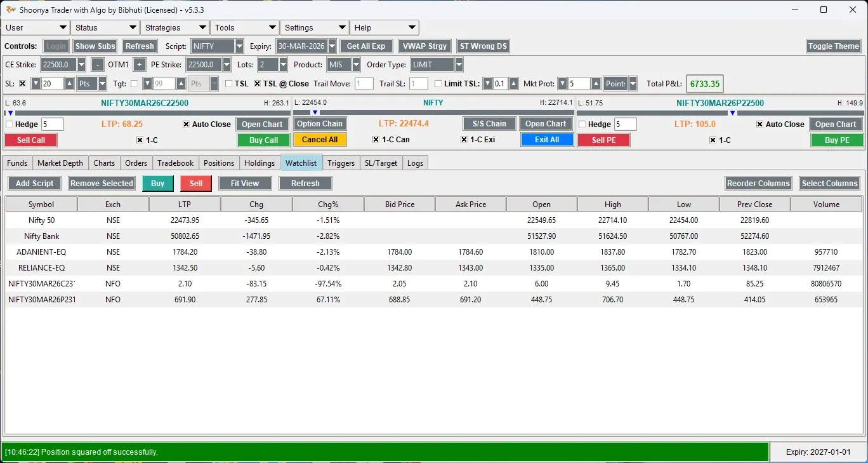Switch to the SL/Target tab

click(381, 163)
